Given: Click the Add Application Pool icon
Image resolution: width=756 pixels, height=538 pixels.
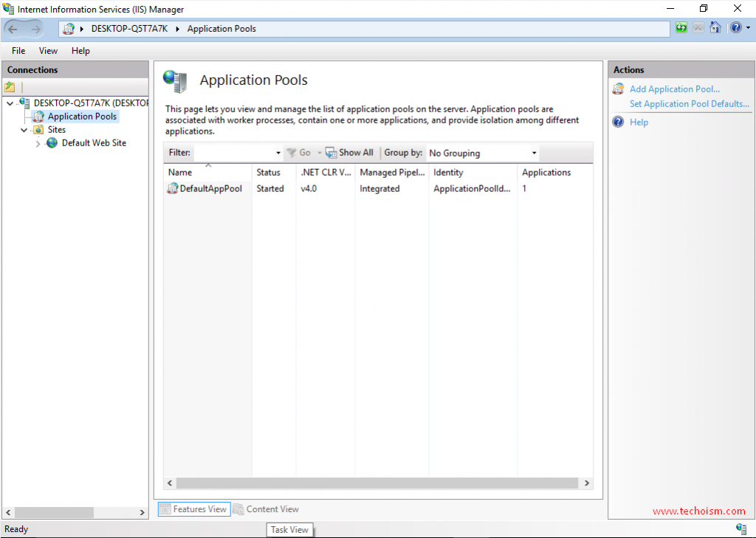Looking at the screenshot, I should [x=618, y=89].
